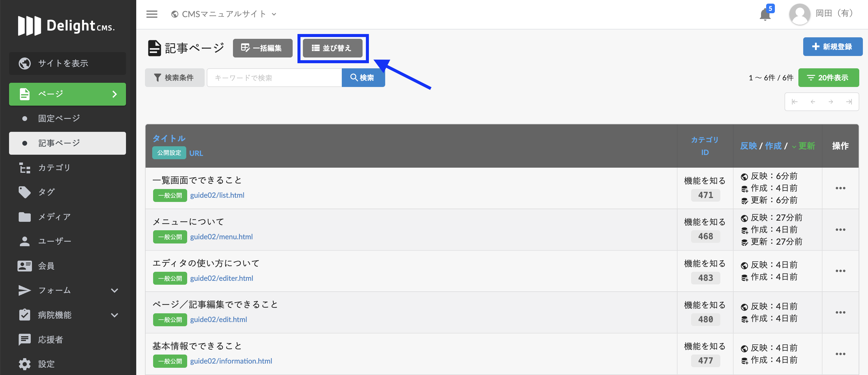Click three-dot actions for 一覧画面でできること
The width and height of the screenshot is (868, 375).
coord(840,188)
